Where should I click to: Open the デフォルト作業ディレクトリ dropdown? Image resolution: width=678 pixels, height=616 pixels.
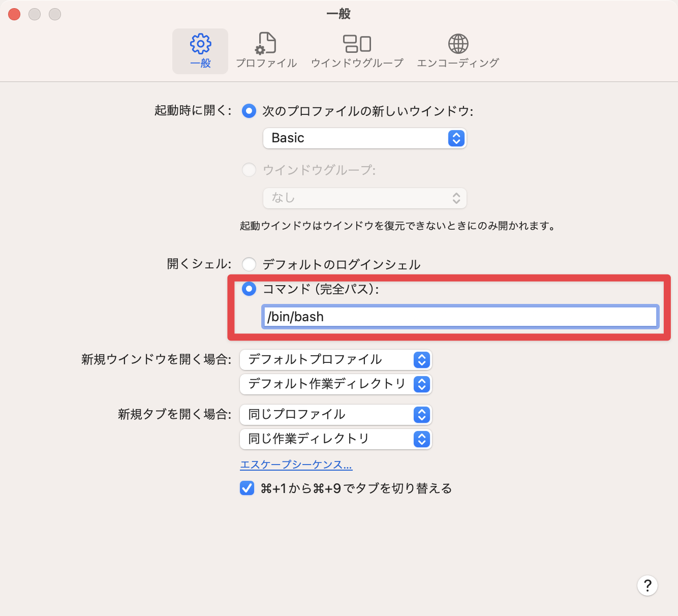point(335,385)
